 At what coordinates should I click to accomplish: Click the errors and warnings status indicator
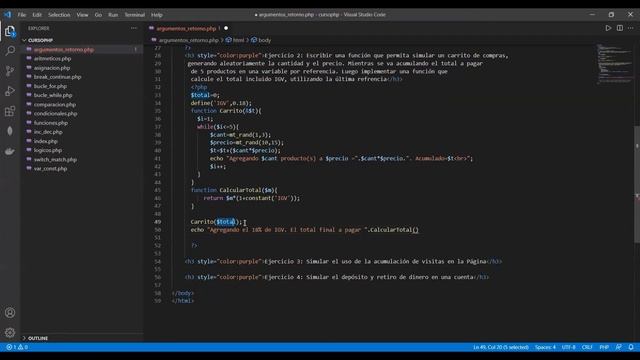(x=17, y=347)
